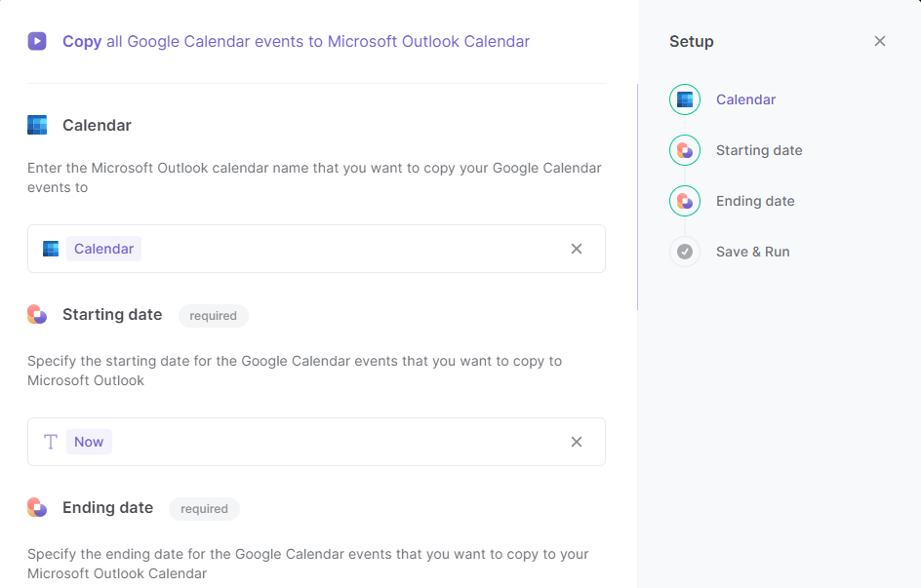Click the Ending date heading icon
The width and height of the screenshot is (921, 588).
(x=37, y=508)
